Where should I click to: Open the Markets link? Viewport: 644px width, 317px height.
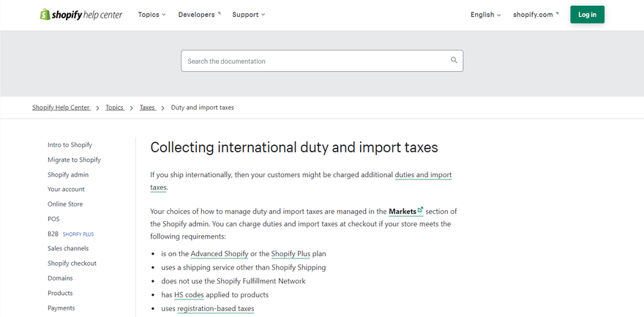[402, 212]
